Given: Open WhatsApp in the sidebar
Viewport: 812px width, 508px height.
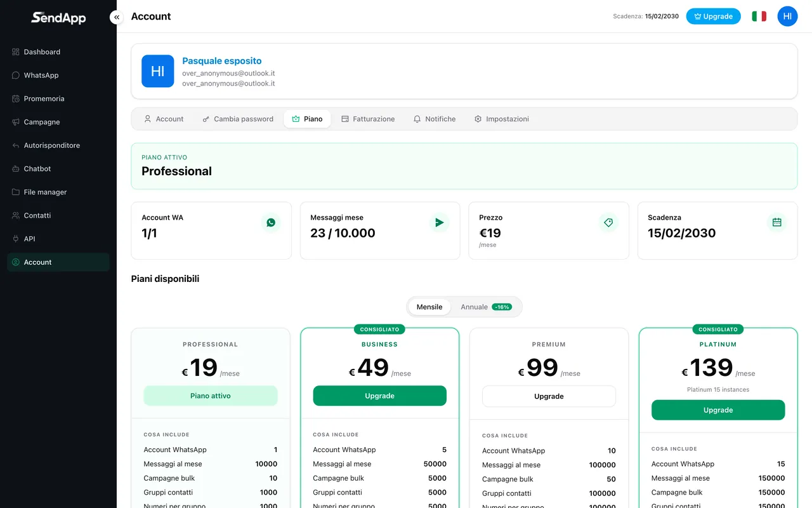Looking at the screenshot, I should pyautogui.click(x=58, y=76).
